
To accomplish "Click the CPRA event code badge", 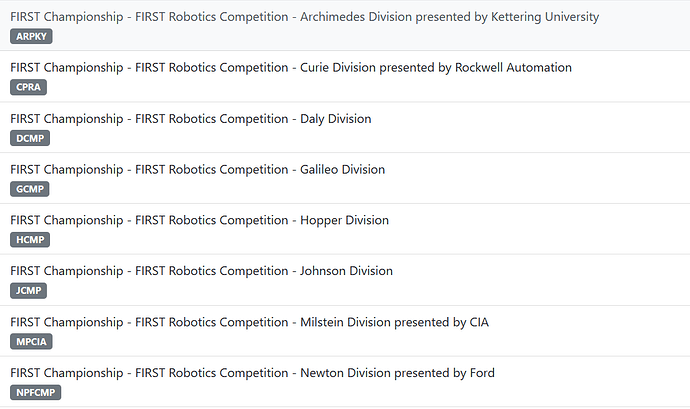I will coord(28,87).
